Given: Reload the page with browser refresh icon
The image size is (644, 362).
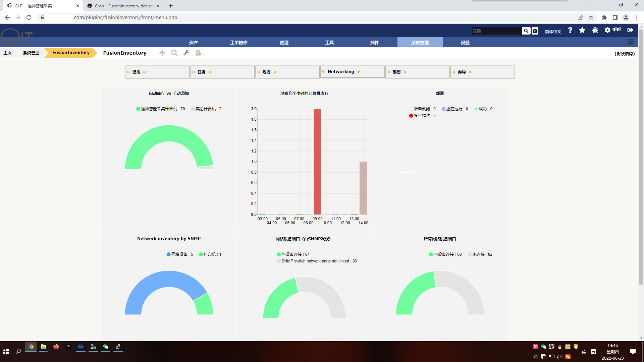Looking at the screenshot, I should (29, 17).
